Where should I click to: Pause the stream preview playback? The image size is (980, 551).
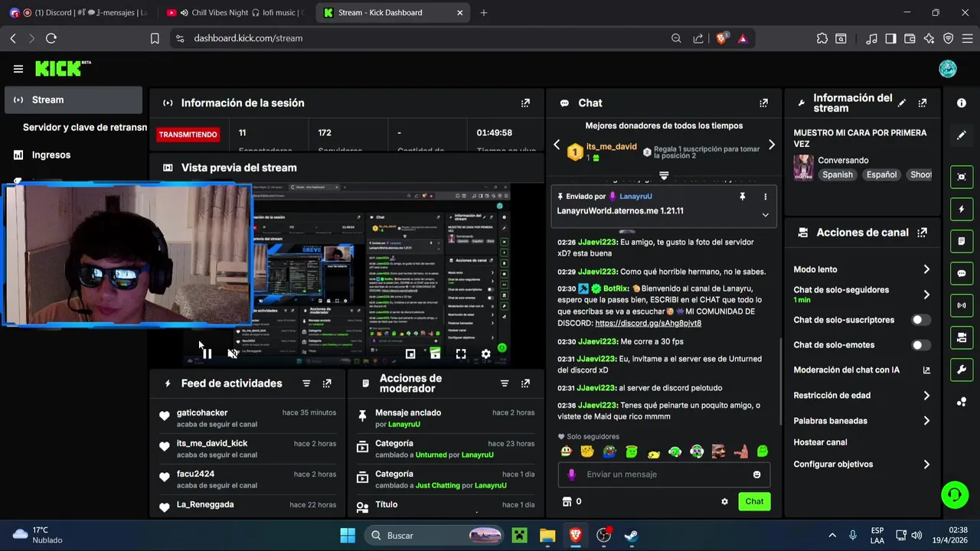207,354
